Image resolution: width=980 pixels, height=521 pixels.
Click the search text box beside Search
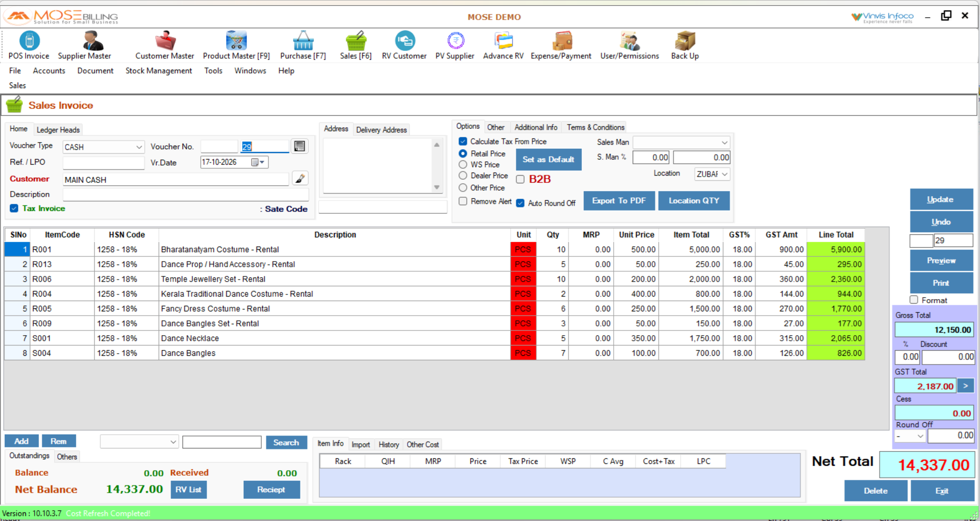point(222,442)
